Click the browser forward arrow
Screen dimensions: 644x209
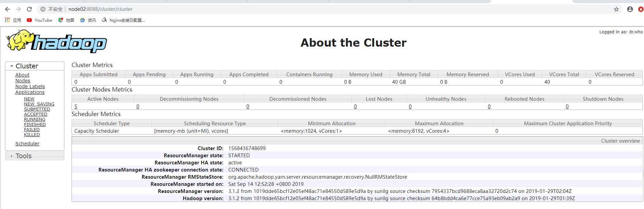(18, 9)
